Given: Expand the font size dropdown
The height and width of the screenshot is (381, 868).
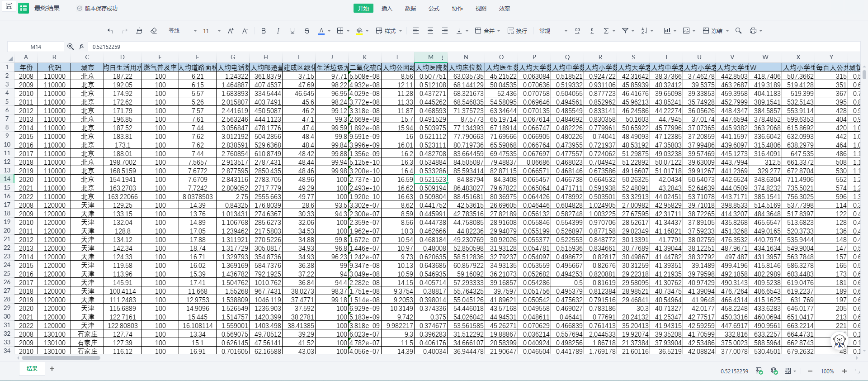Looking at the screenshot, I should pos(219,31).
